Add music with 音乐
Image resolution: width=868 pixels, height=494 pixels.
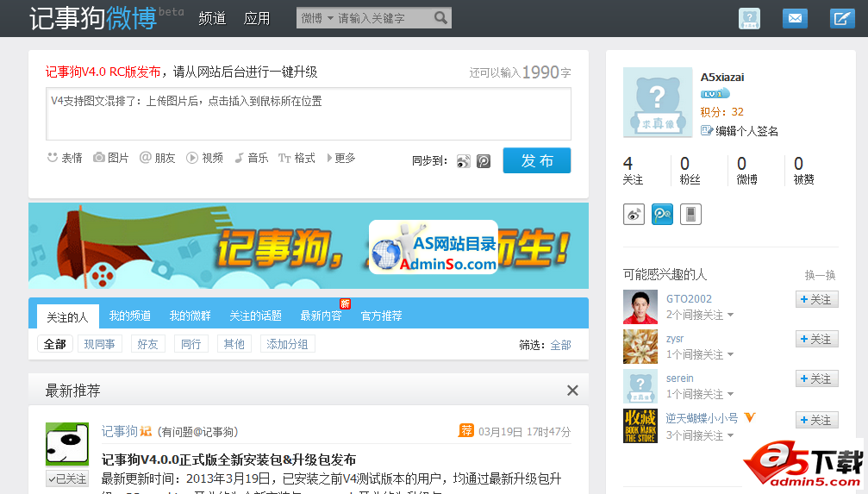252,158
